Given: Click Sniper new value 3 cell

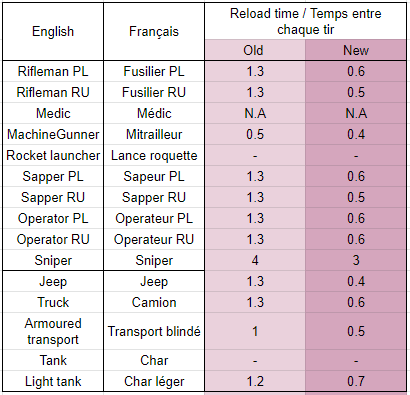Looking at the screenshot, I should coord(356,260).
